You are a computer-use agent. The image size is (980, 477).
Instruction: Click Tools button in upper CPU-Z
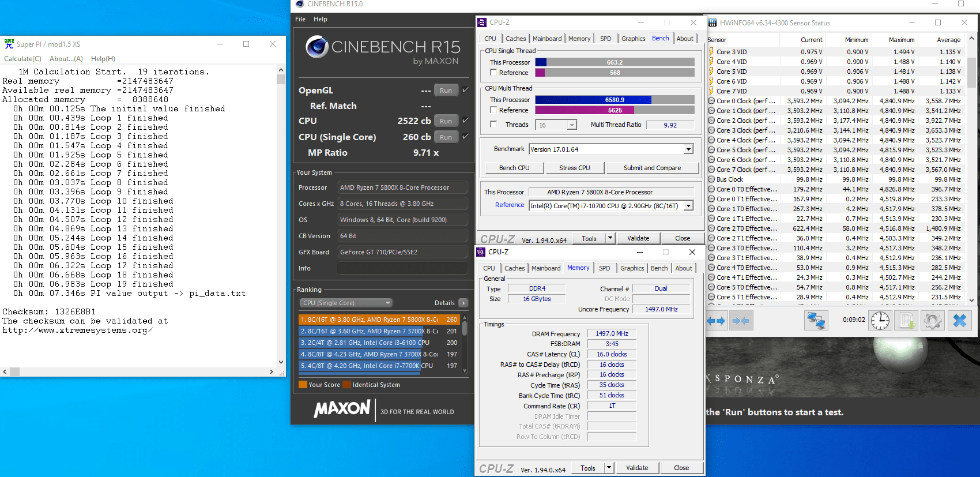point(589,238)
